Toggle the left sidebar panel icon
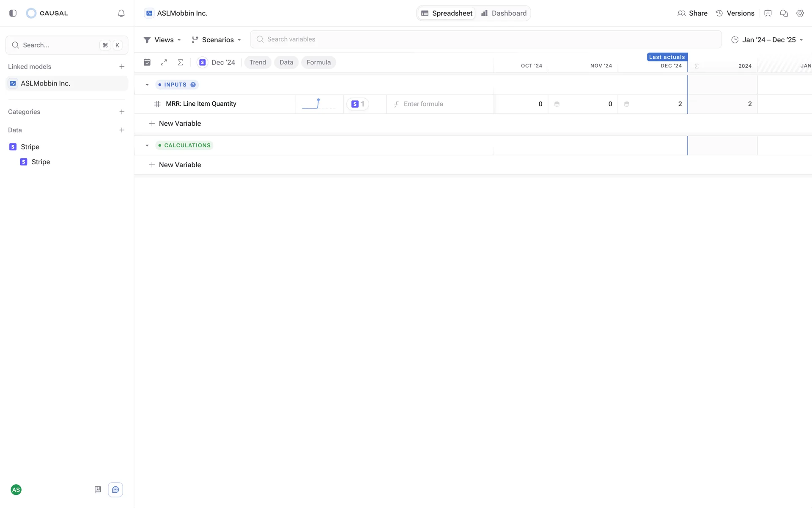Image resolution: width=812 pixels, height=508 pixels. pyautogui.click(x=13, y=13)
